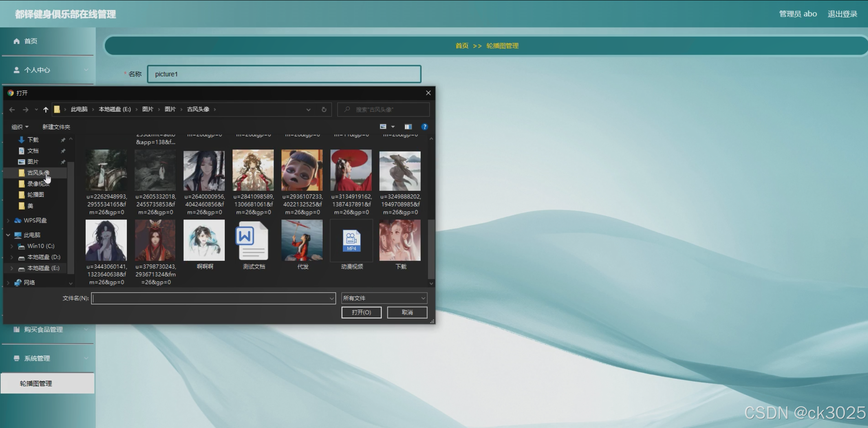Click the 首页 home icon in sidebar

[x=17, y=41]
